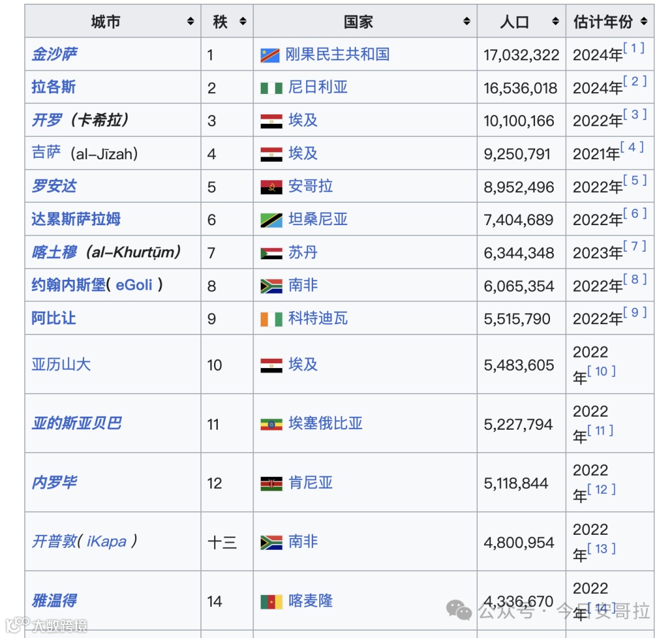672x638 pixels.
Task: Open the 达累斯萨拉姆 city link
Action: (76, 219)
